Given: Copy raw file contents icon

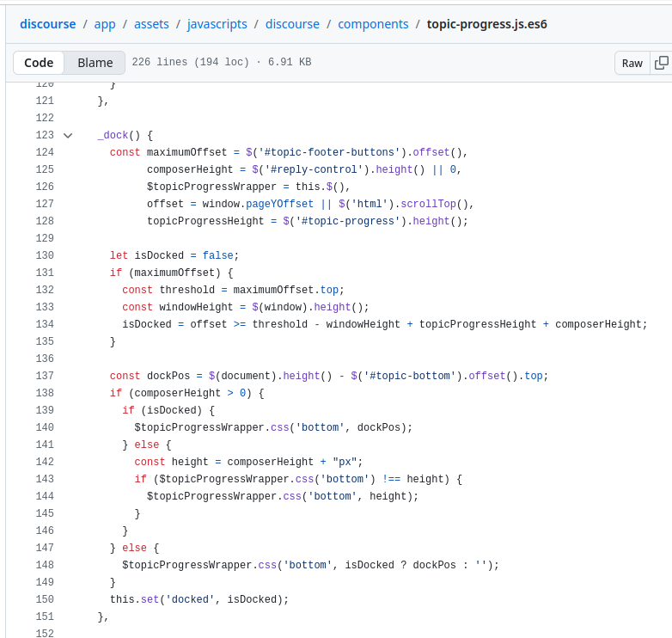Looking at the screenshot, I should 661,63.
